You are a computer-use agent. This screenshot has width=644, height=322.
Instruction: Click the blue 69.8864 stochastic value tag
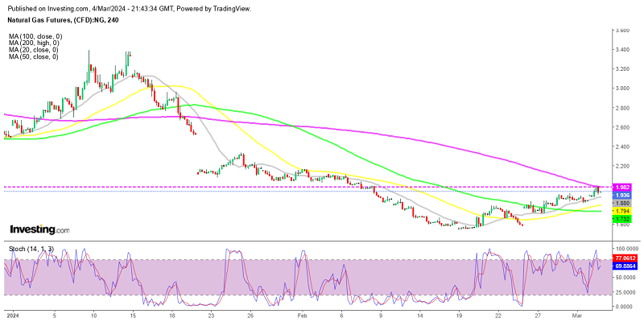625,265
